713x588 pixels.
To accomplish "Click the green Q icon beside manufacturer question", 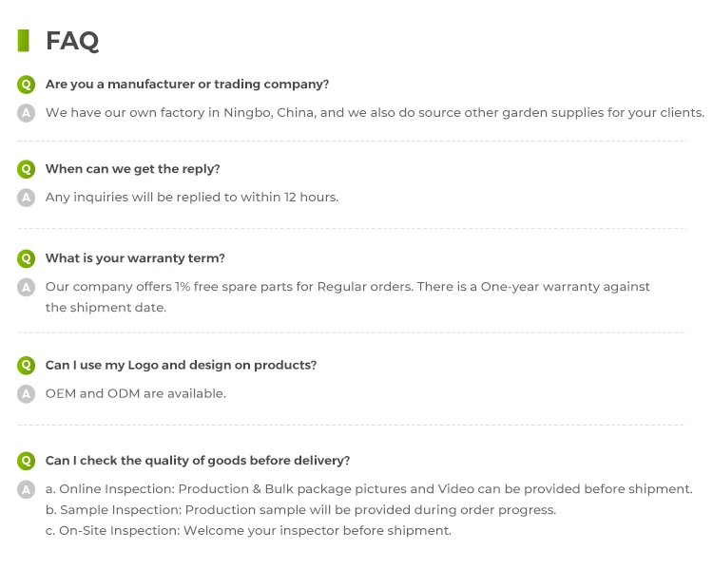I will pos(26,85).
